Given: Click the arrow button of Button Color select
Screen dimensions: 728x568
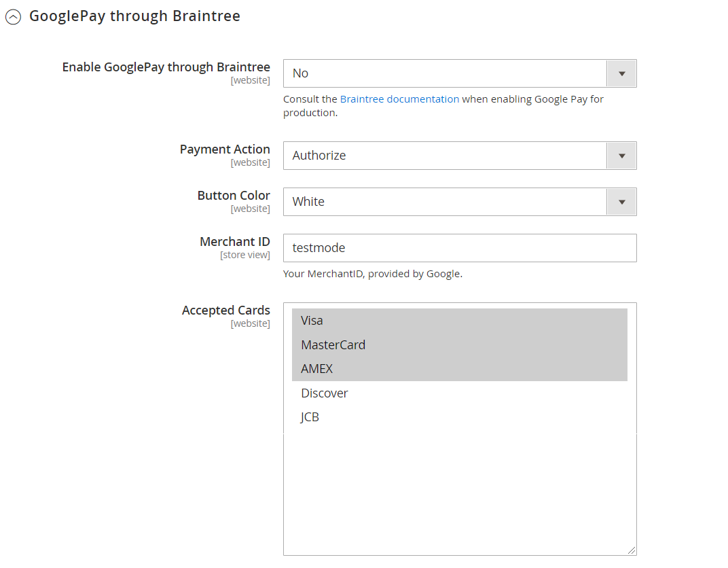Looking at the screenshot, I should point(621,202).
